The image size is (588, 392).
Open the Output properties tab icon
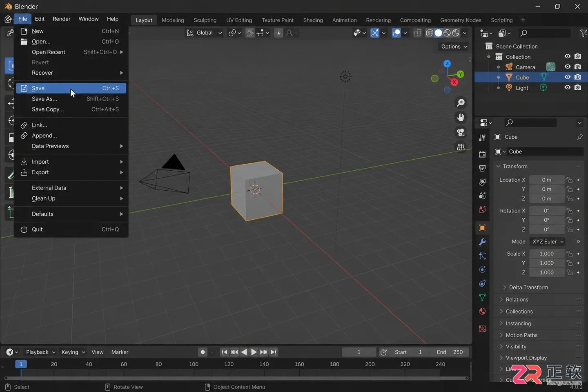coord(482,168)
